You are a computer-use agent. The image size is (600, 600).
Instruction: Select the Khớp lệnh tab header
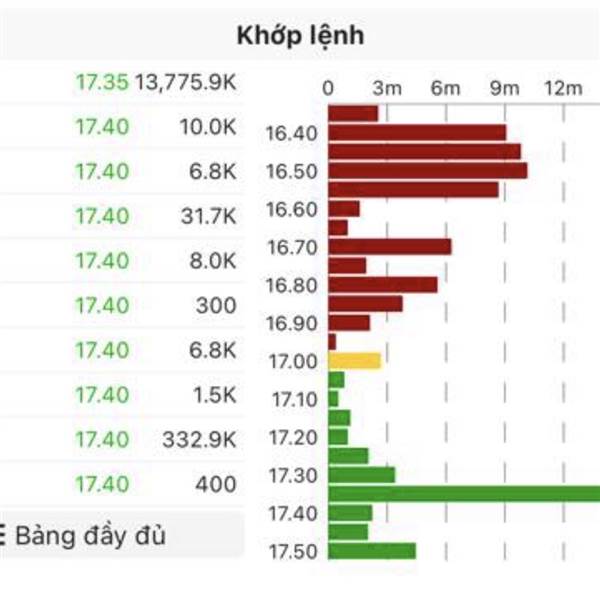coord(300,36)
